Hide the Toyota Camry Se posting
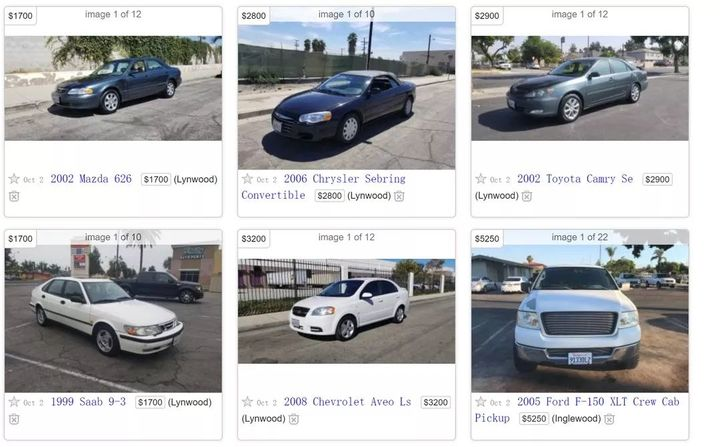The image size is (720, 447). click(527, 196)
